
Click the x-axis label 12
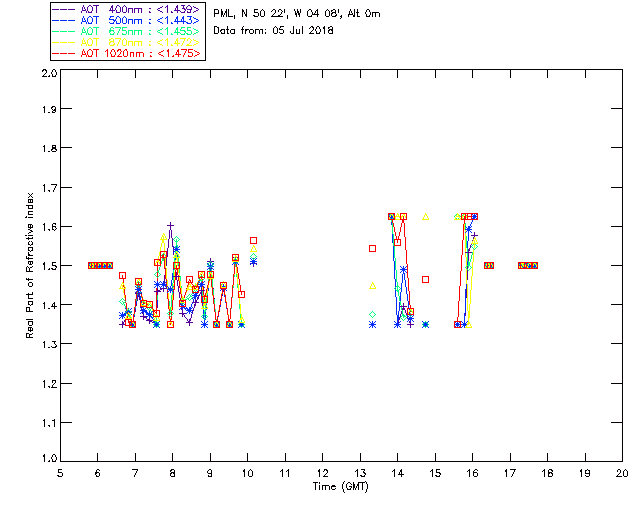pos(322,473)
